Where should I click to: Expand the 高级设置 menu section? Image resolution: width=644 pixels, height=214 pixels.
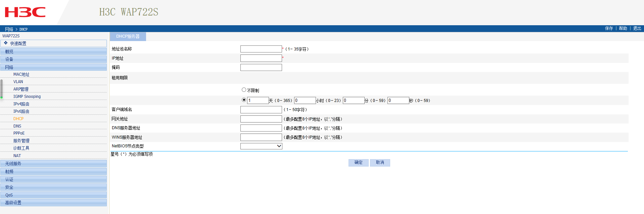pyautogui.click(x=54, y=203)
